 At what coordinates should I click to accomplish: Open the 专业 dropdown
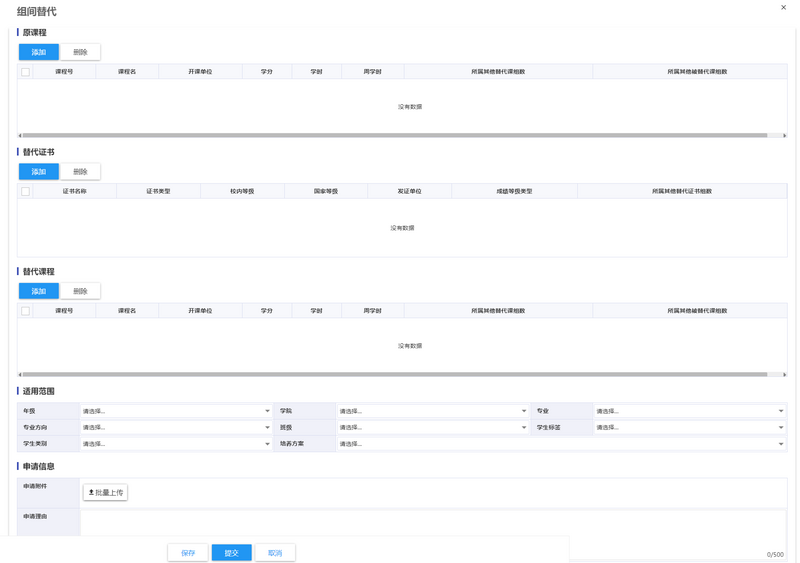click(x=690, y=411)
